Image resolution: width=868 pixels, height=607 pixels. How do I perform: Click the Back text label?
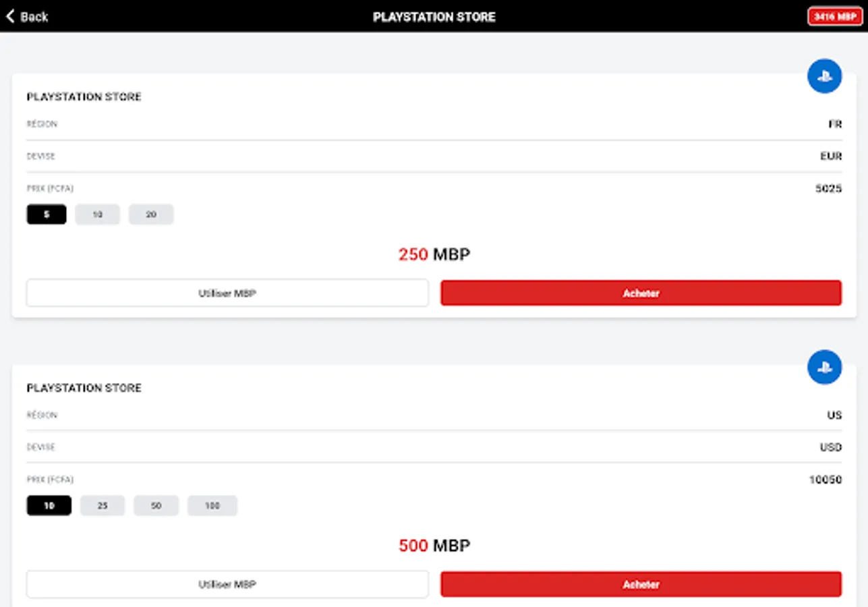tap(34, 16)
